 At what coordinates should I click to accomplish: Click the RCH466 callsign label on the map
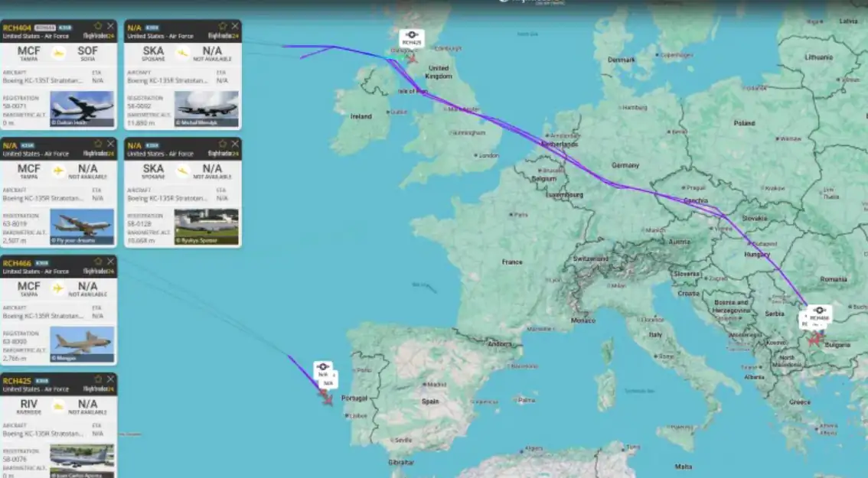819,318
